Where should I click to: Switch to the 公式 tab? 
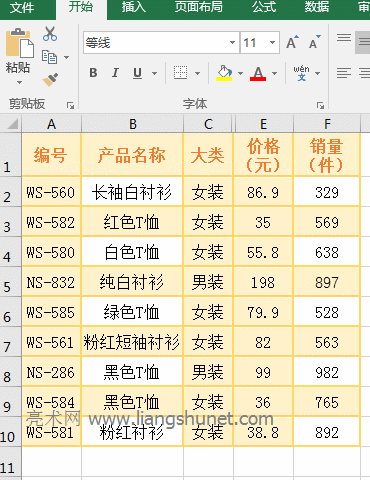[264, 7]
